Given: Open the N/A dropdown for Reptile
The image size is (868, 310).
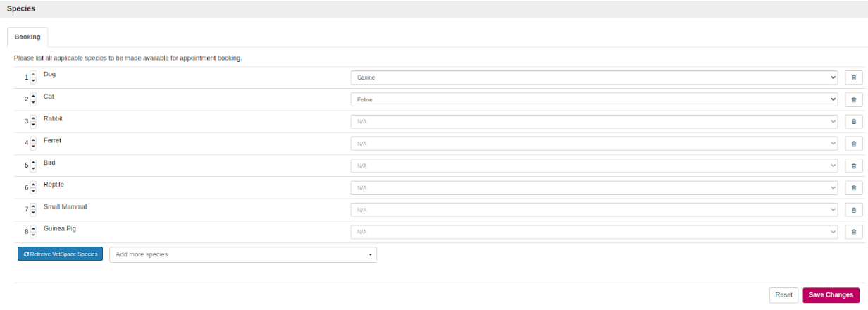Looking at the screenshot, I should coord(594,187).
